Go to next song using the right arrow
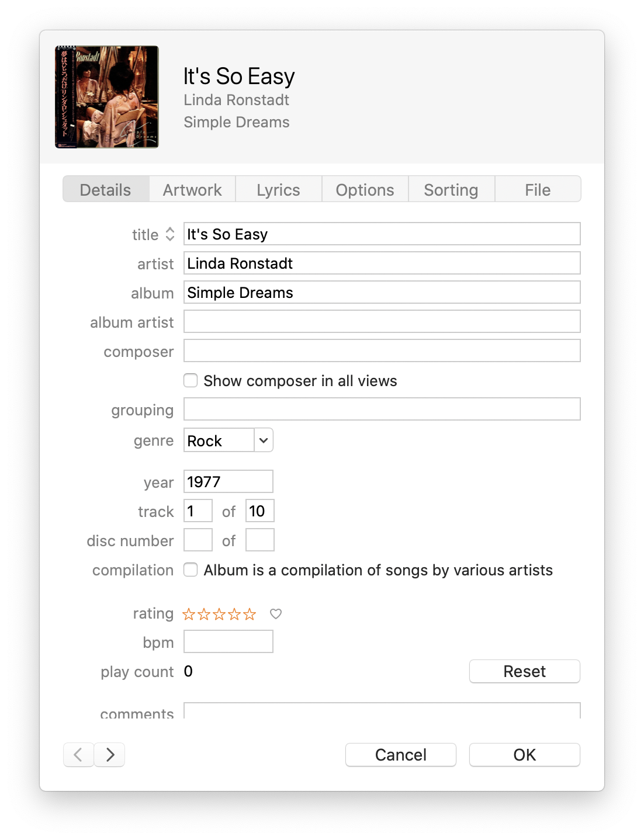This screenshot has width=644, height=840. point(109,755)
